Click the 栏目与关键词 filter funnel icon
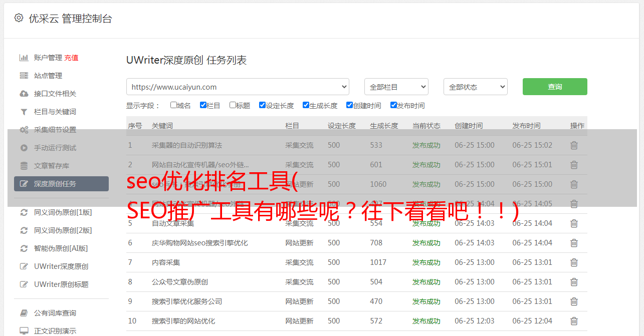This screenshot has width=644, height=336. 24,112
